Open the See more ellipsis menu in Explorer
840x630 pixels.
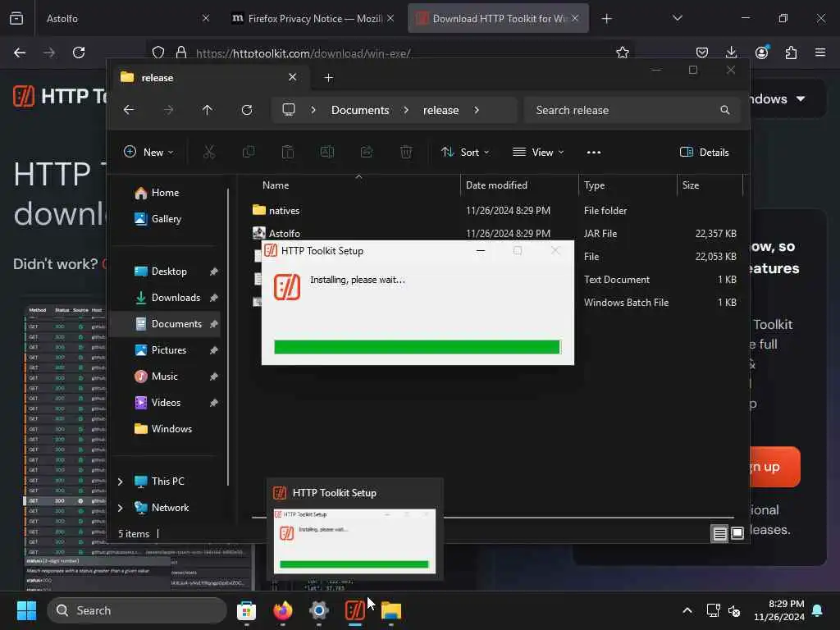pyautogui.click(x=594, y=152)
